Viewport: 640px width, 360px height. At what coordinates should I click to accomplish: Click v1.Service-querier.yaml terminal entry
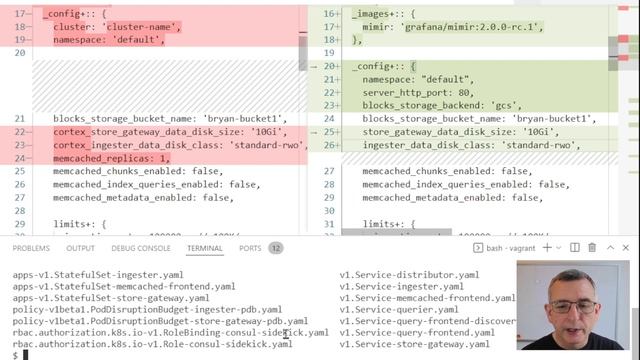(399, 309)
